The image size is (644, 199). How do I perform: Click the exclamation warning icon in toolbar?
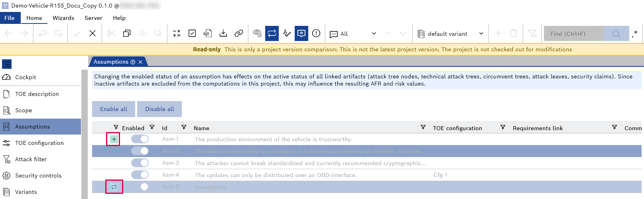pyautogui.click(x=316, y=33)
